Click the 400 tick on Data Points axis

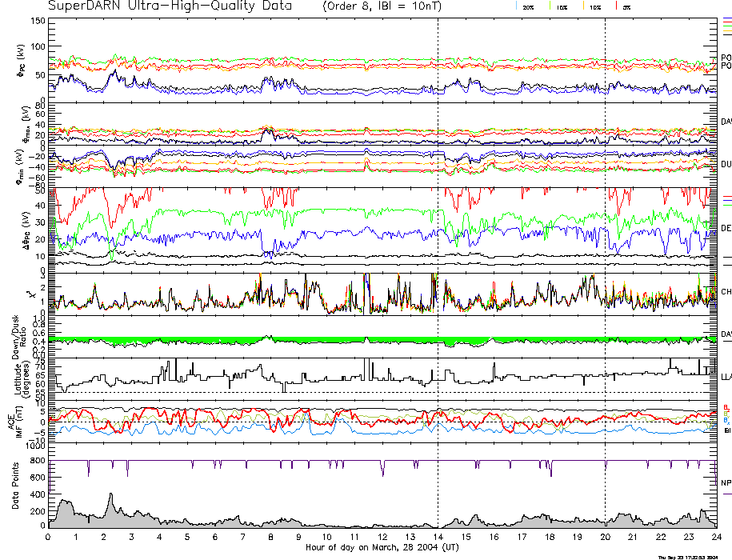tap(39, 494)
